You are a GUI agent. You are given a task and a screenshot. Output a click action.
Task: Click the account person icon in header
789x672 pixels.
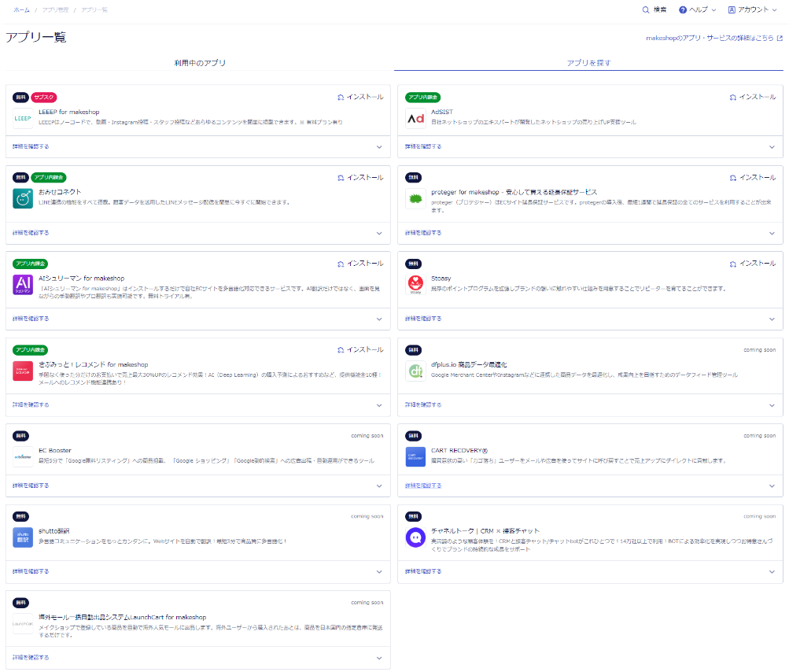732,9
